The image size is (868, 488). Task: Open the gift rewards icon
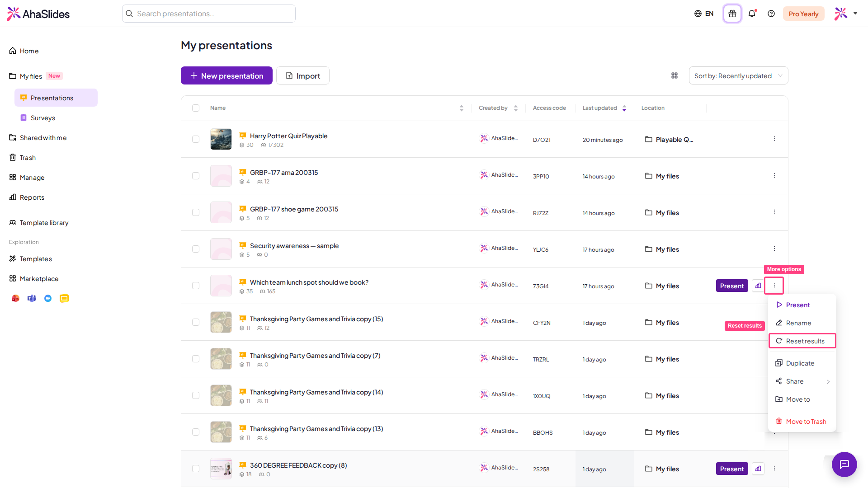(x=732, y=14)
